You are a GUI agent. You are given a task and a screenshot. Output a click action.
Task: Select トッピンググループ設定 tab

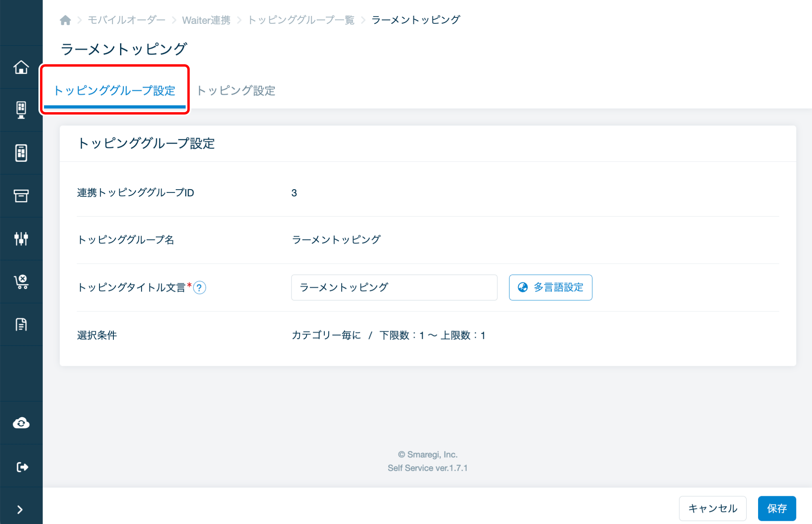pos(115,90)
